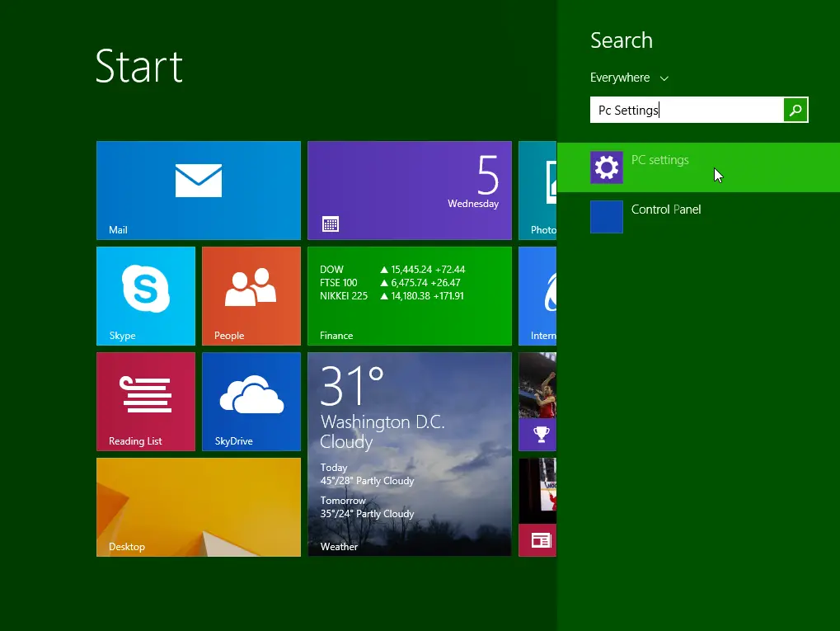The image size is (840, 631).
Task: Click the 31° temperature reading
Action: (352, 386)
